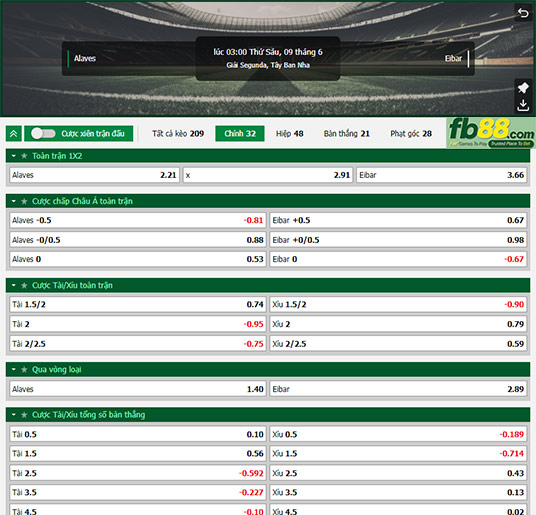Select the Phạt góc 28 tab

(x=411, y=134)
